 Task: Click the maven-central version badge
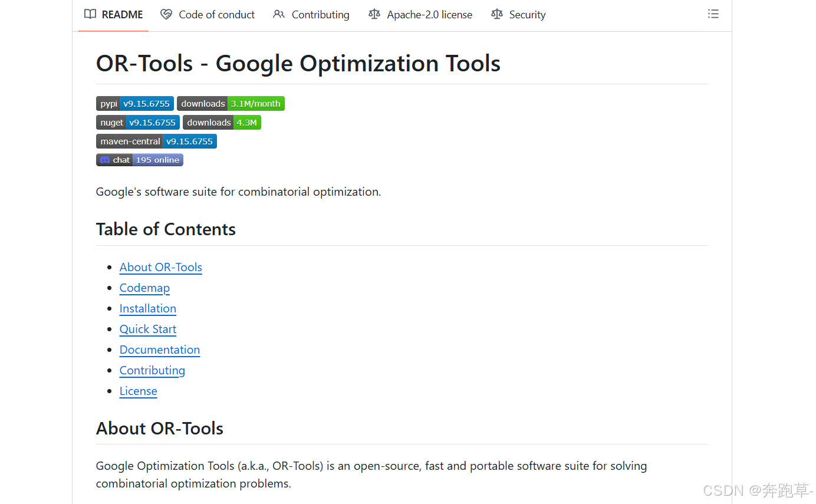point(156,141)
